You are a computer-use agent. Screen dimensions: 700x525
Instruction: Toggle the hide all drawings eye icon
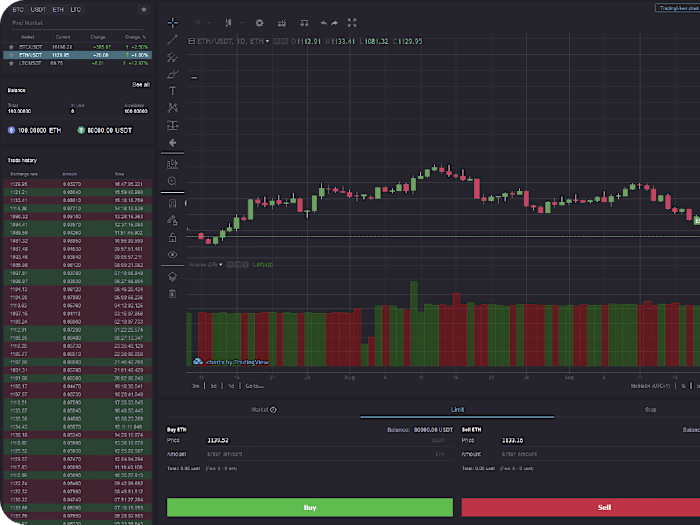pos(172,254)
